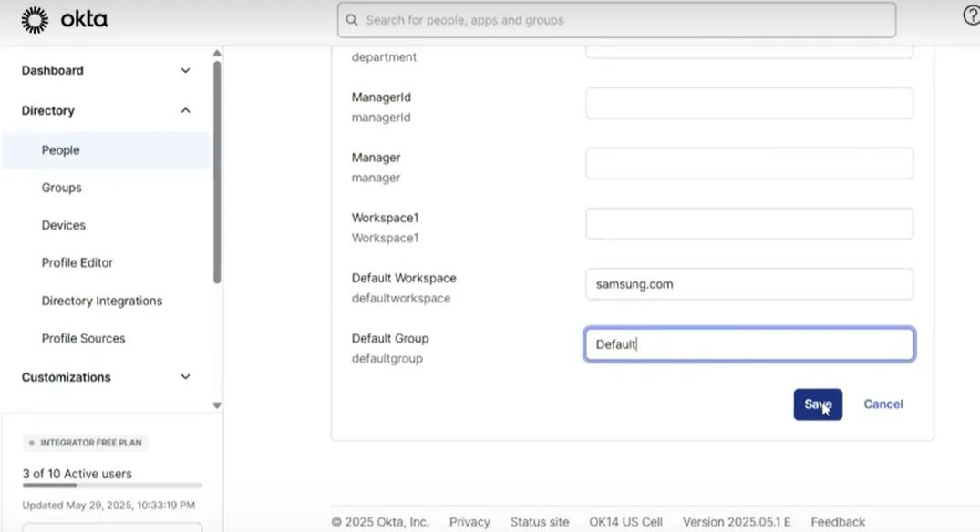The height and width of the screenshot is (532, 980).
Task: Click the "defaultworkspace" attribute name
Action: coord(400,298)
